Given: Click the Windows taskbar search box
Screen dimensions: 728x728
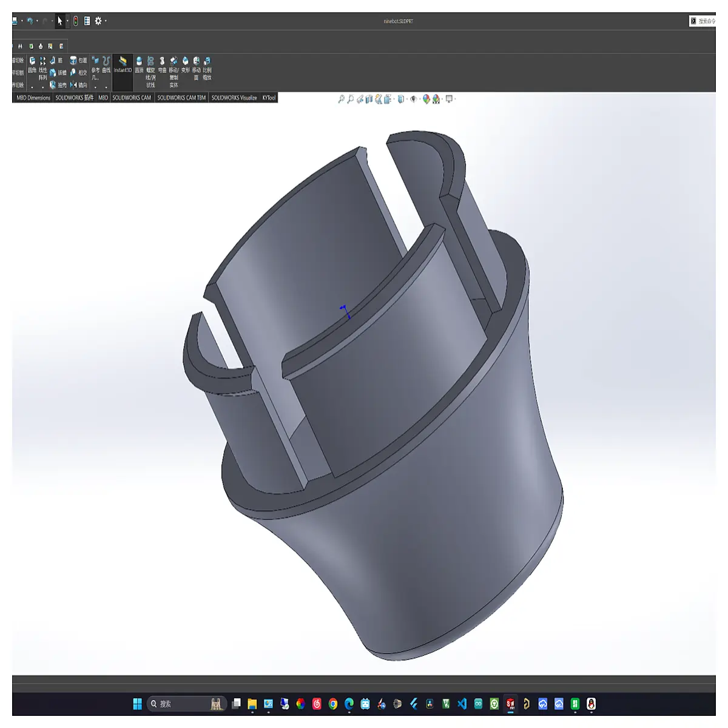Looking at the screenshot, I should click(x=187, y=704).
